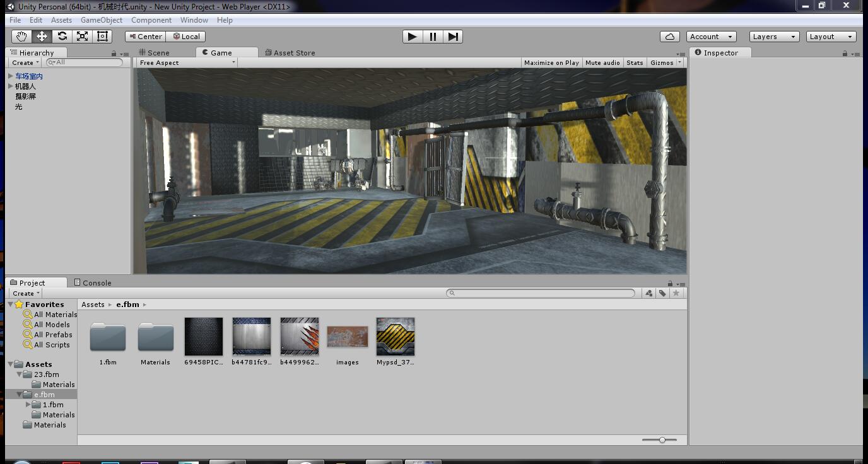Switch to the Scene tab

(x=153, y=53)
